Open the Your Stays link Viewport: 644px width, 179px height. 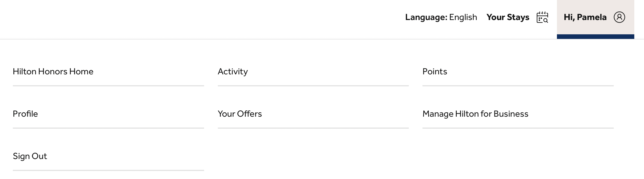pyautogui.click(x=508, y=17)
